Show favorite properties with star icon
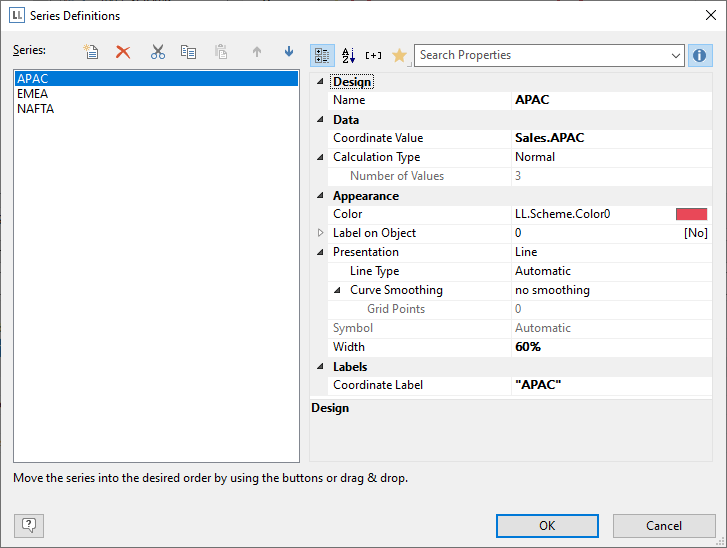The width and height of the screenshot is (727, 548). click(399, 56)
